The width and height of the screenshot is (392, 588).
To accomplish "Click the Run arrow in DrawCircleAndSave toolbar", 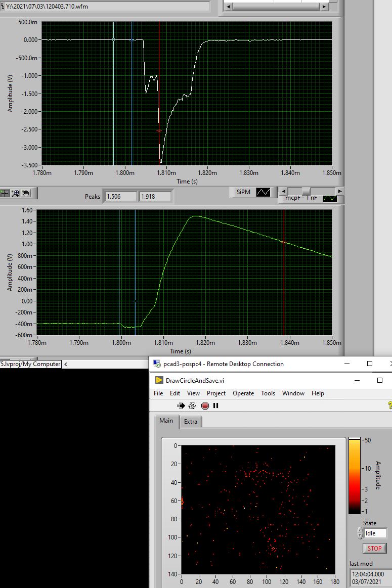I will (x=181, y=405).
